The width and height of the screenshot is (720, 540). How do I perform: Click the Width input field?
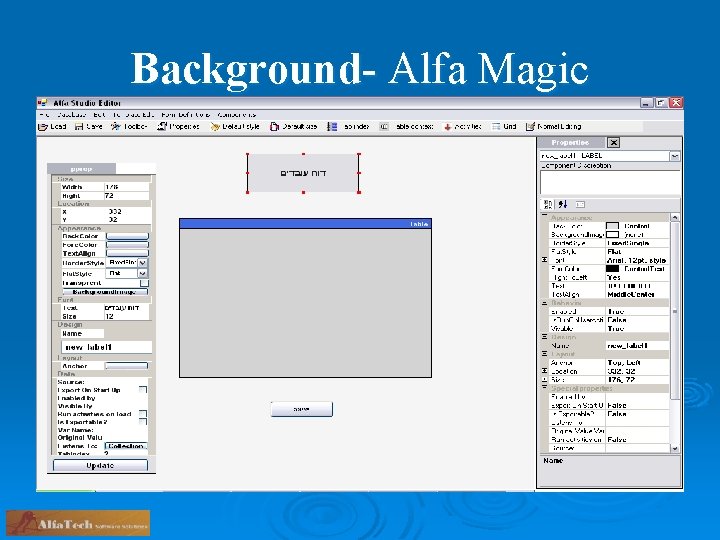pyautogui.click(x=126, y=187)
